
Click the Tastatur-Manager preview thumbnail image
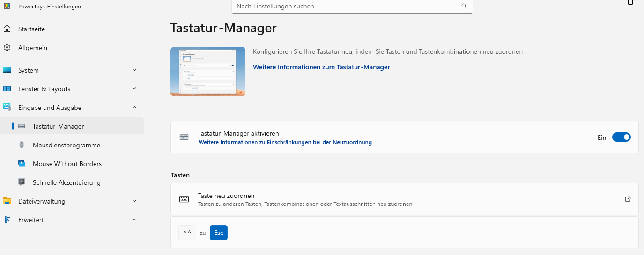(x=208, y=72)
